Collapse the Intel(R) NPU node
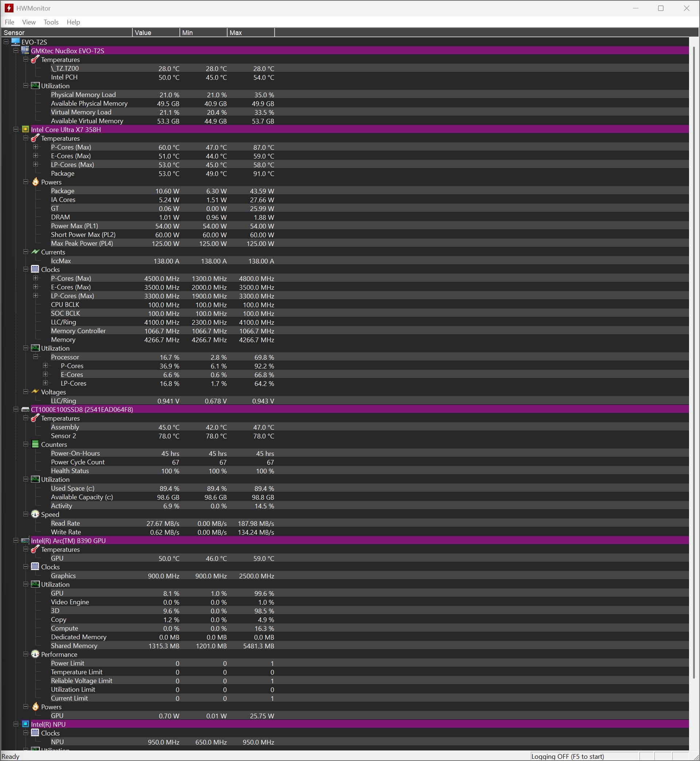Viewport: 700px width, 761px height. [16, 724]
